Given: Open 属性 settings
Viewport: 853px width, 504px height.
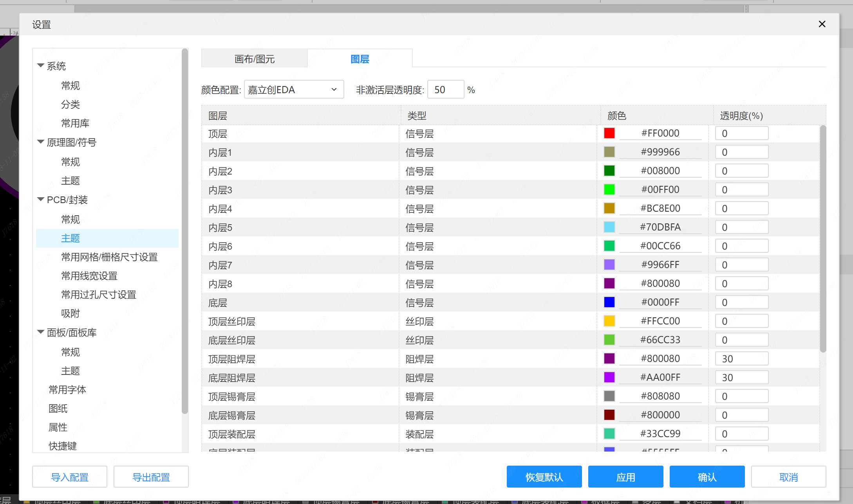Looking at the screenshot, I should [x=58, y=427].
